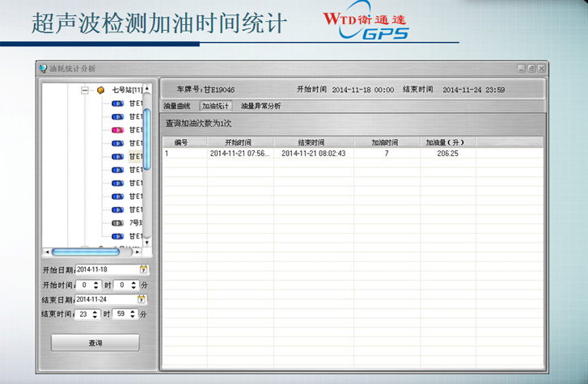
Task: Click the 开始日期 date input field
Action: tap(106, 269)
